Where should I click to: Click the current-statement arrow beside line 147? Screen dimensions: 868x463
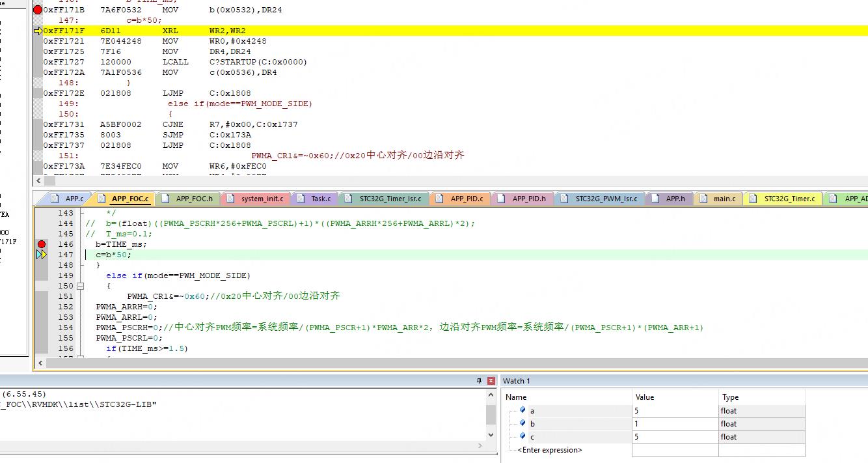pos(42,255)
